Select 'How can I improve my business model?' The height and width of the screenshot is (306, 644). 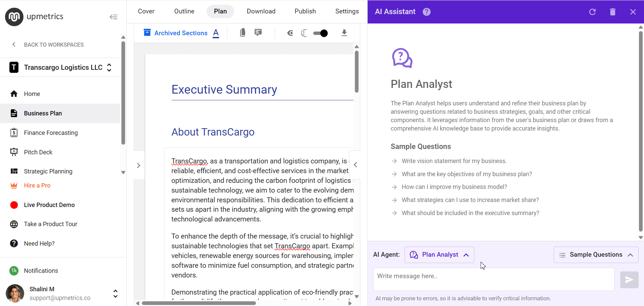(x=454, y=187)
